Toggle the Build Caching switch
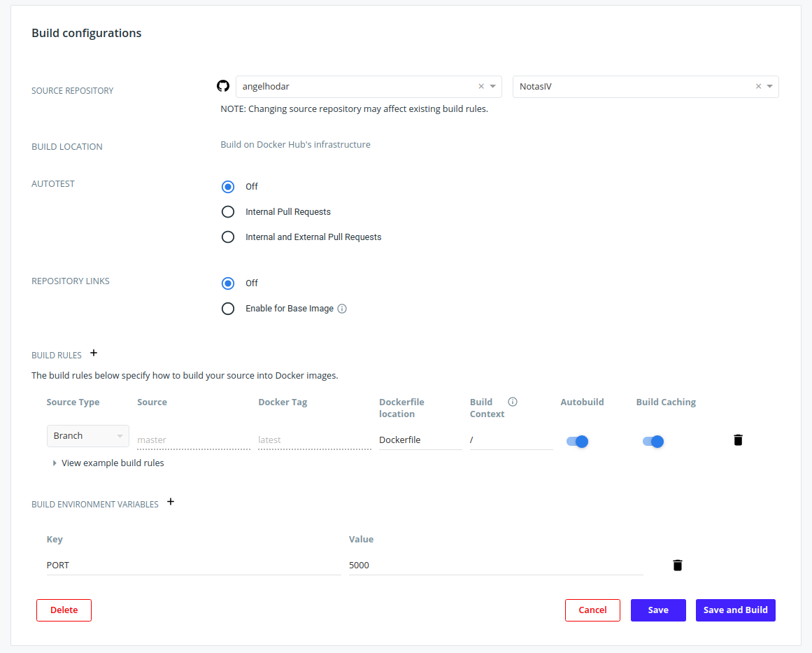 pyautogui.click(x=653, y=441)
